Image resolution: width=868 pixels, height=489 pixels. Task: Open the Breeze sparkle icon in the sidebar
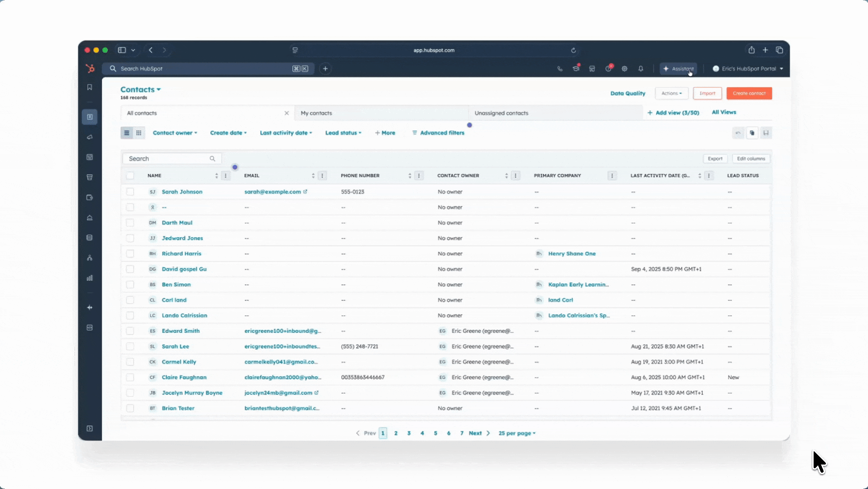[x=90, y=308]
